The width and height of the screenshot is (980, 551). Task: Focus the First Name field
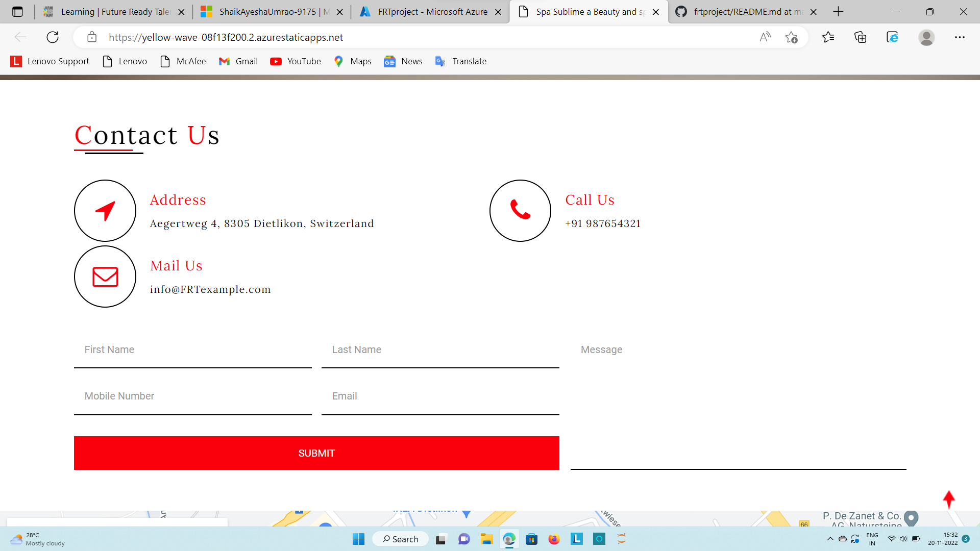tap(192, 350)
